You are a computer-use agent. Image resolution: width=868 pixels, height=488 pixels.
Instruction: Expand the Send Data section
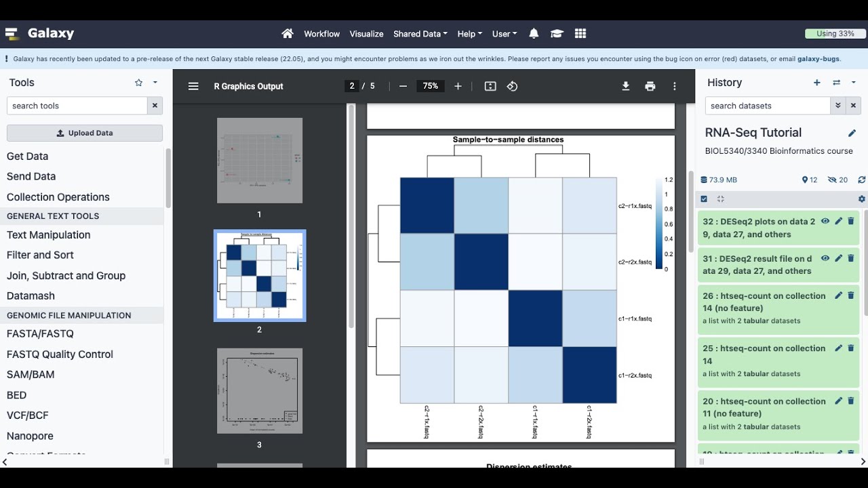coord(31,176)
